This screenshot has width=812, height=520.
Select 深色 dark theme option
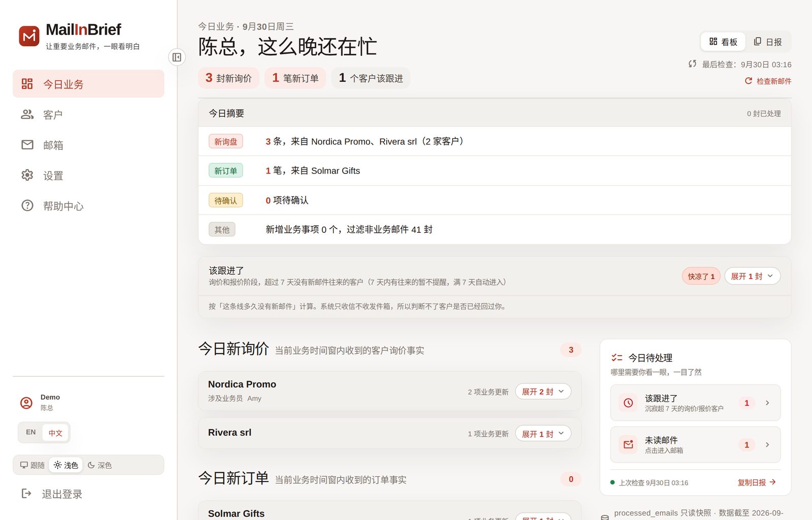(x=99, y=465)
